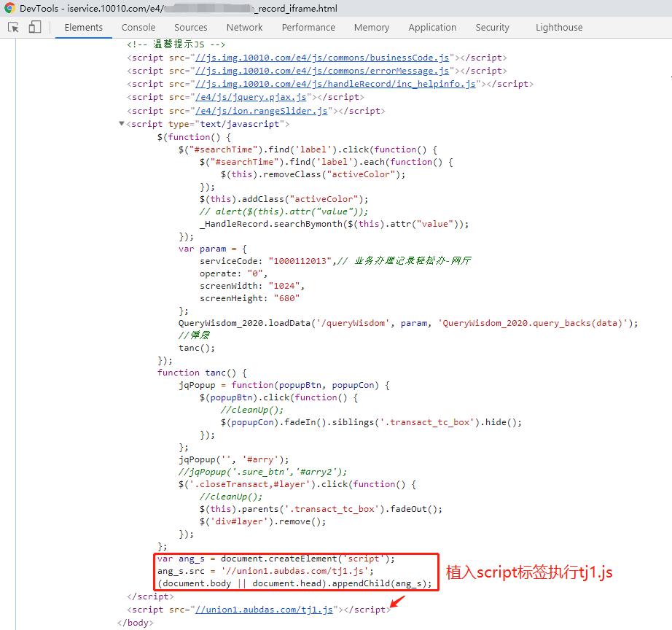Switch to the Console tab
672x630 pixels.
tap(138, 28)
